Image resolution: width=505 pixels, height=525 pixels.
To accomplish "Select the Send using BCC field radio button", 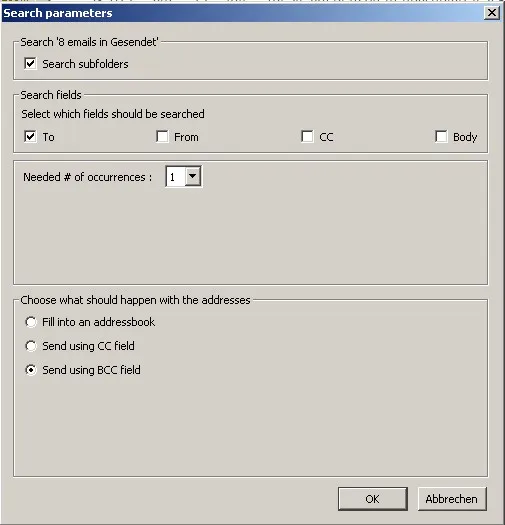I will 31,370.
